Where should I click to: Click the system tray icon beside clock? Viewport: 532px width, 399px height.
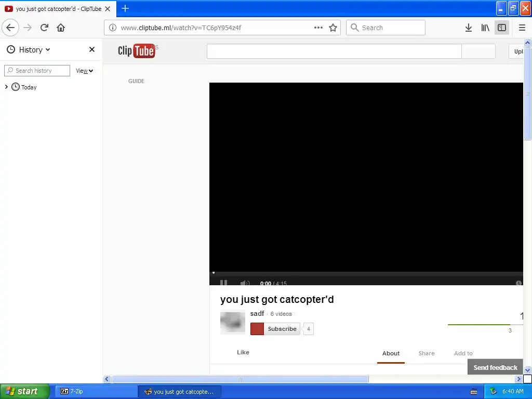tap(493, 392)
